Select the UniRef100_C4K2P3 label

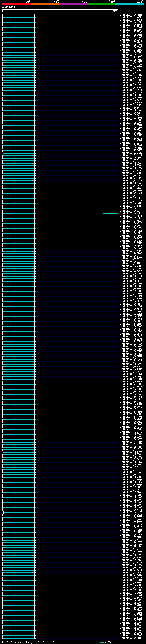tap(131, 251)
